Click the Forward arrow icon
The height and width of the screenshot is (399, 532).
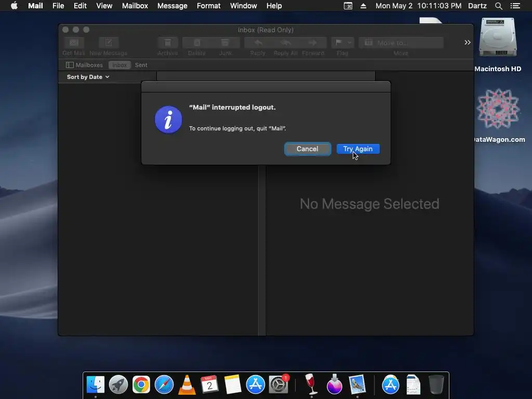(313, 43)
